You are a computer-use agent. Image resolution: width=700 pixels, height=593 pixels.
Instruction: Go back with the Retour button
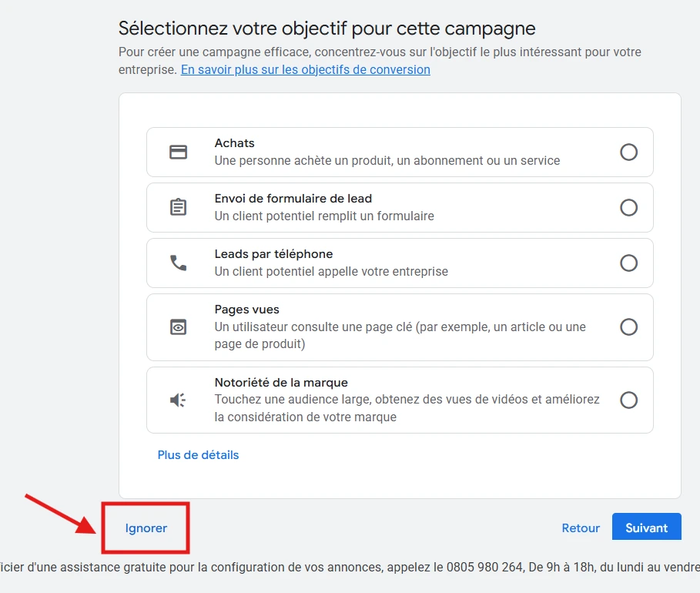581,528
